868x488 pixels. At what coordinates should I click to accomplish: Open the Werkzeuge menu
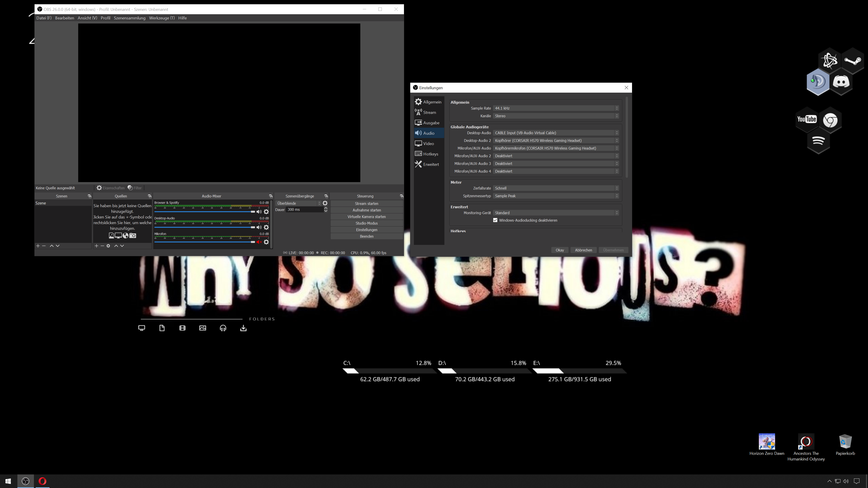162,18
